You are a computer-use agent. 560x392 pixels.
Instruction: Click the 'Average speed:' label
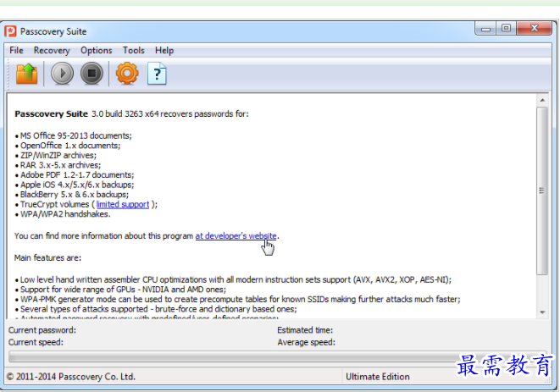click(307, 342)
